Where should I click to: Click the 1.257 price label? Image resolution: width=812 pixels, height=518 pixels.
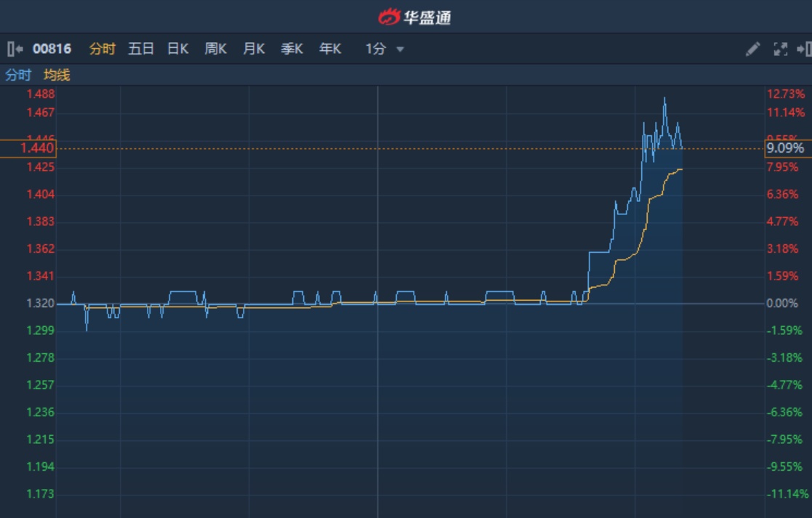click(x=41, y=385)
